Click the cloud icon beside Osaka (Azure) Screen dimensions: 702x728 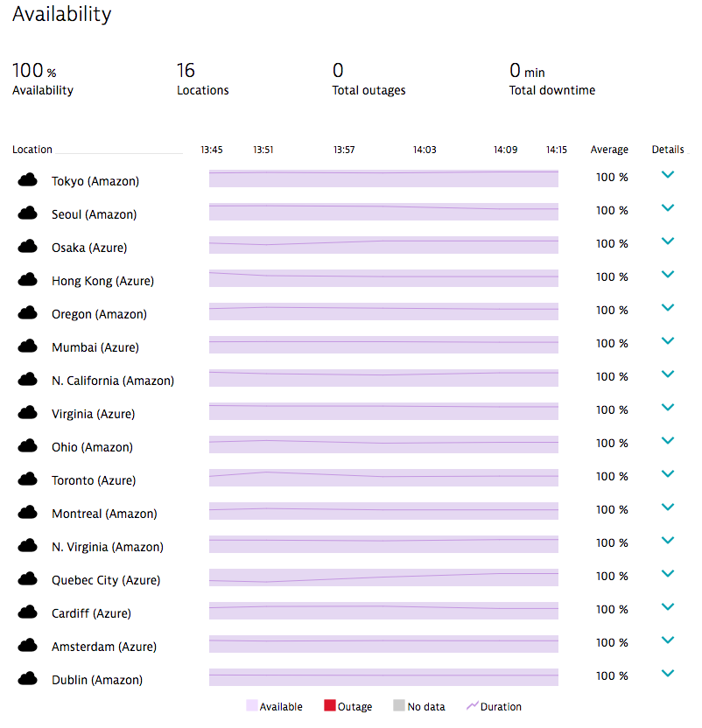[x=27, y=246]
